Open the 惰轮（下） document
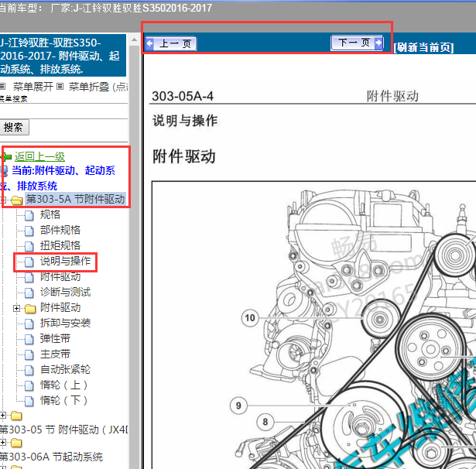476x469 pixels. click(x=64, y=400)
